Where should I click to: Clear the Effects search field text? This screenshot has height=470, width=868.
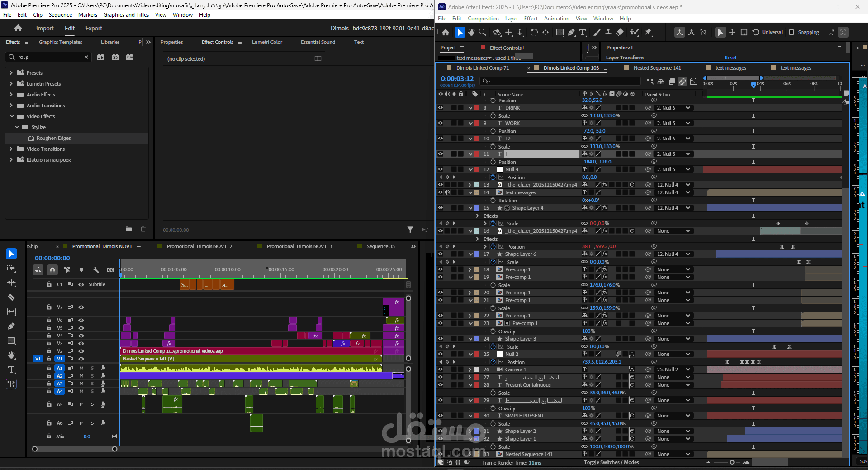(x=86, y=57)
